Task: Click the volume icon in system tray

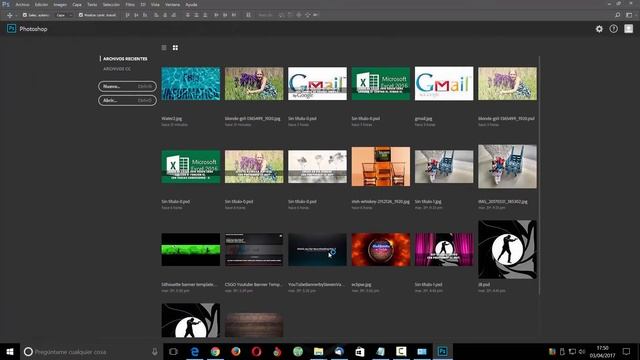Action: (x=582, y=351)
